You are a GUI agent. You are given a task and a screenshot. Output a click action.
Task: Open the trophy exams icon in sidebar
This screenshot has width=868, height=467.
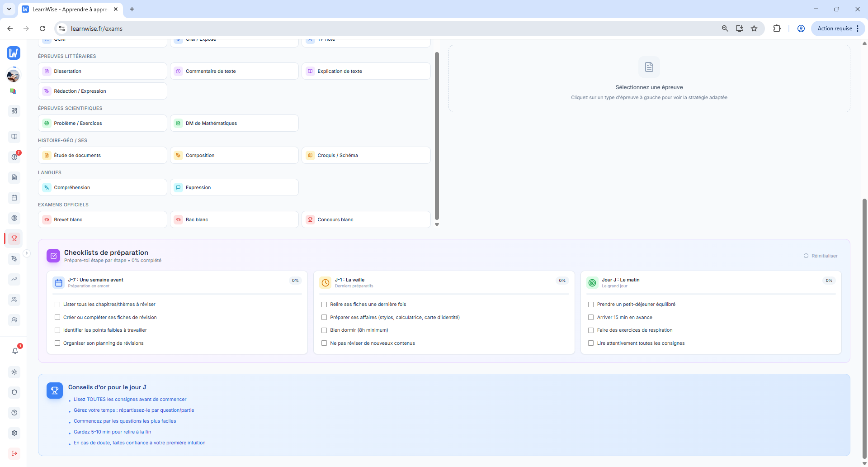14,238
